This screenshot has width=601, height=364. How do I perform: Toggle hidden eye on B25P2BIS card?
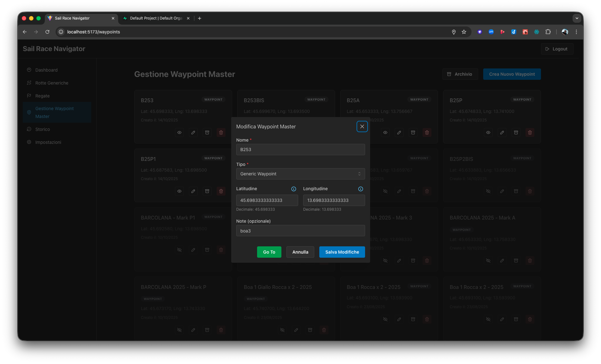(488, 191)
